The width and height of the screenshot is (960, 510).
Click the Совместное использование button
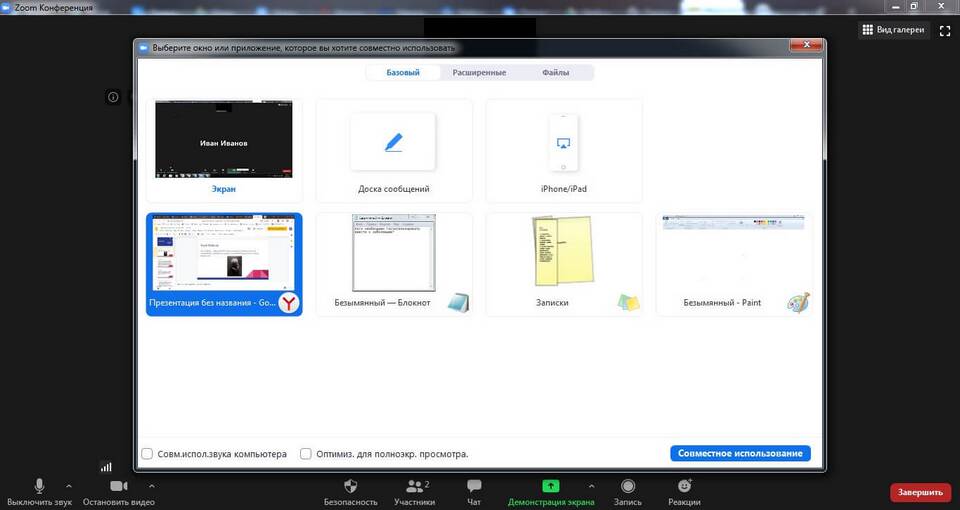click(740, 454)
